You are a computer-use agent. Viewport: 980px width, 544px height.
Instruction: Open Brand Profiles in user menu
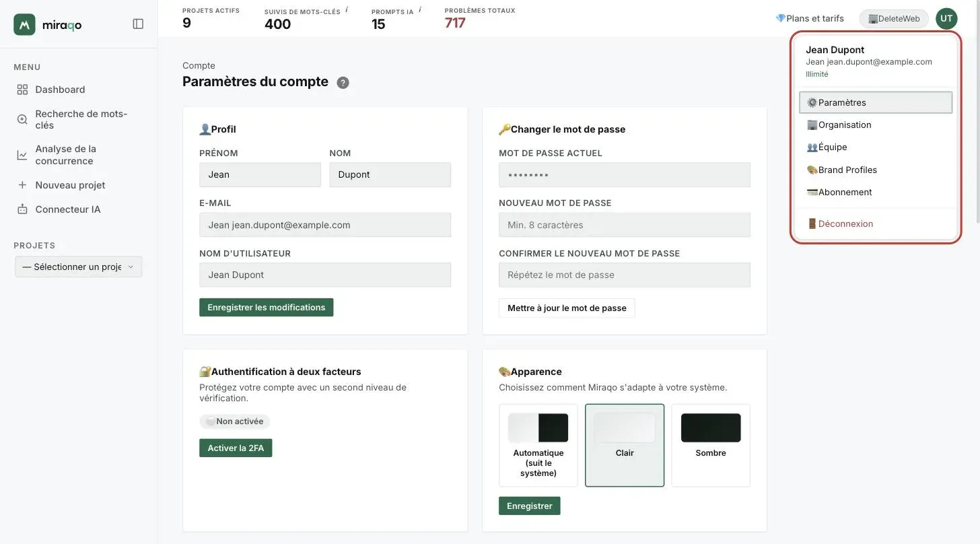(x=876, y=170)
